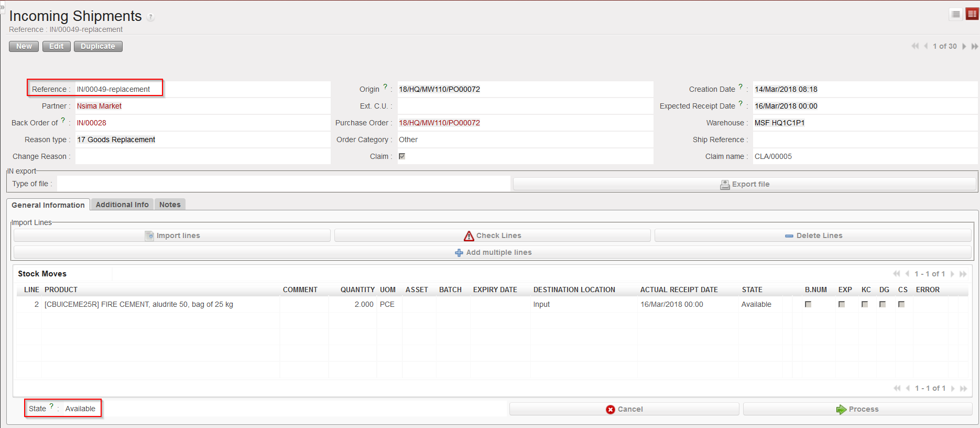Open purchase order 18/HQ/MW110/PO00072 link

pos(439,123)
